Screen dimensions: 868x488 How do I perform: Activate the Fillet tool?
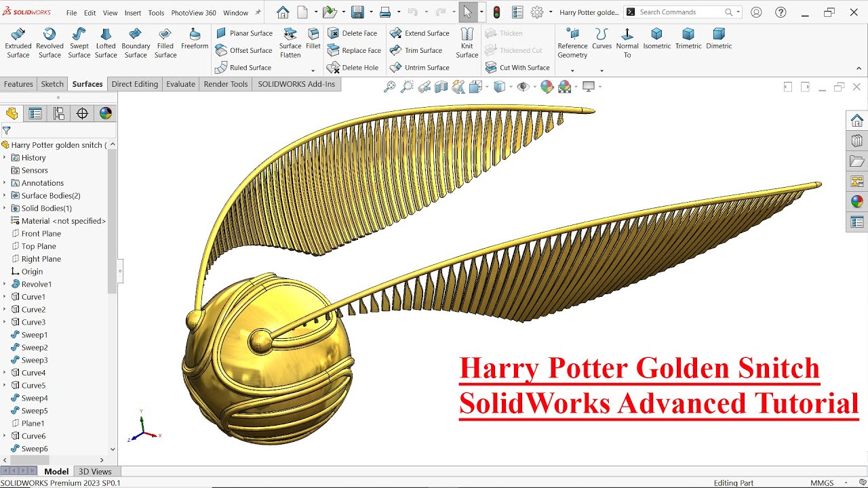click(x=313, y=39)
